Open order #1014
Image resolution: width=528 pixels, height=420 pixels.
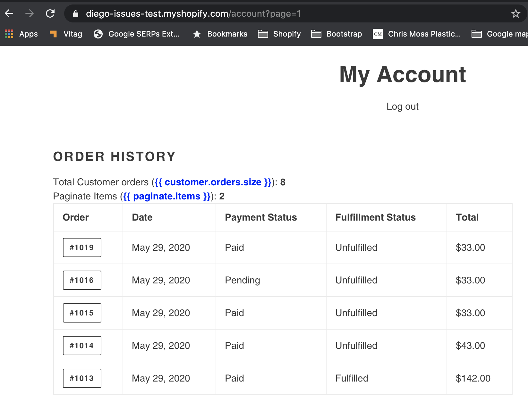(x=82, y=346)
